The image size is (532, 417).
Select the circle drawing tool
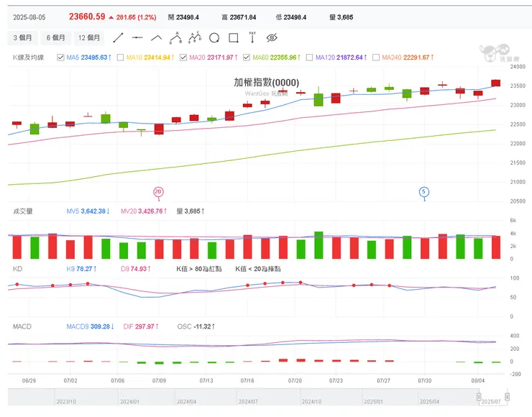coord(214,38)
